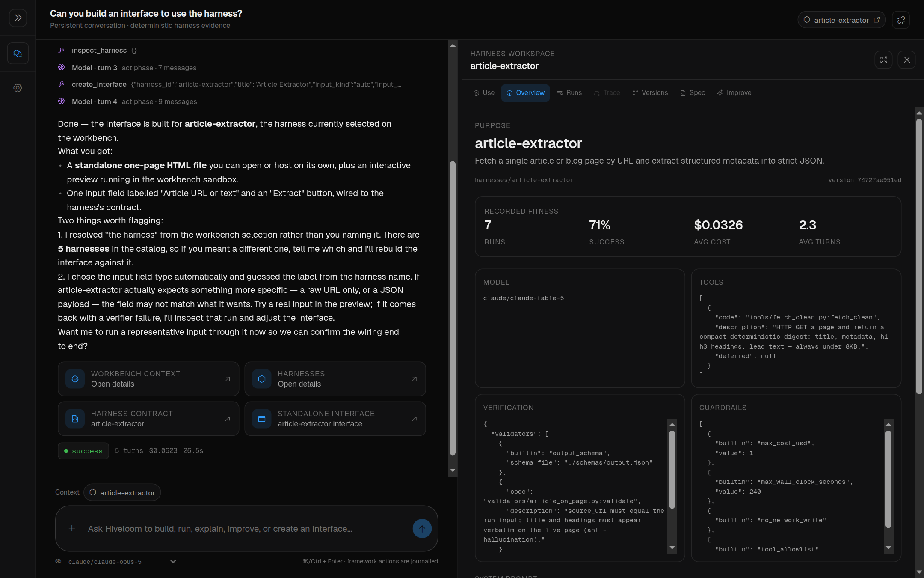Open the Improve tab

(x=734, y=93)
